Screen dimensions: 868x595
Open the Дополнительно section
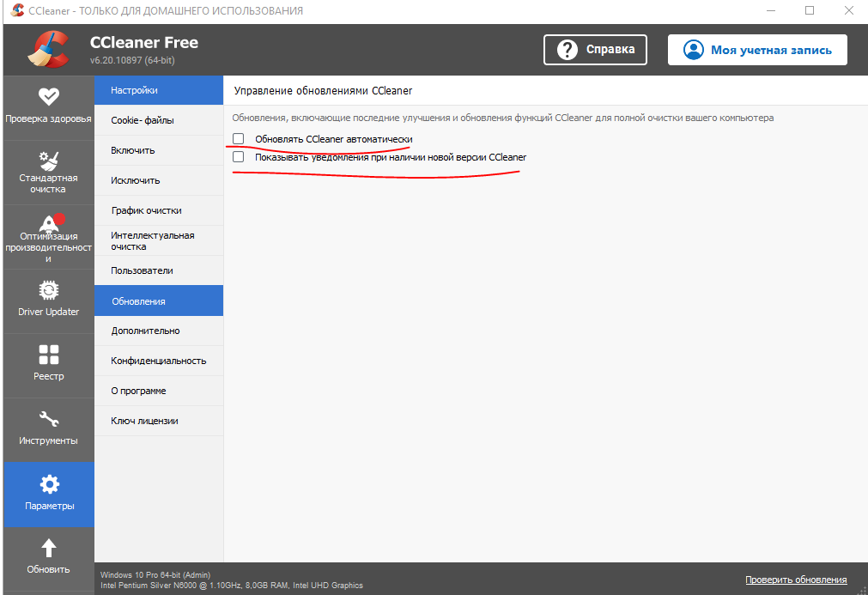pyautogui.click(x=159, y=331)
